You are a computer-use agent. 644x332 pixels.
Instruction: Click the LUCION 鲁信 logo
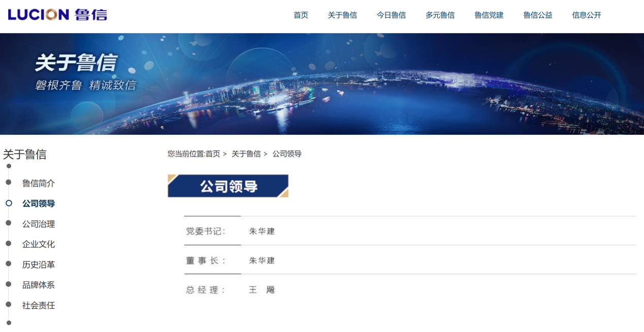click(57, 15)
